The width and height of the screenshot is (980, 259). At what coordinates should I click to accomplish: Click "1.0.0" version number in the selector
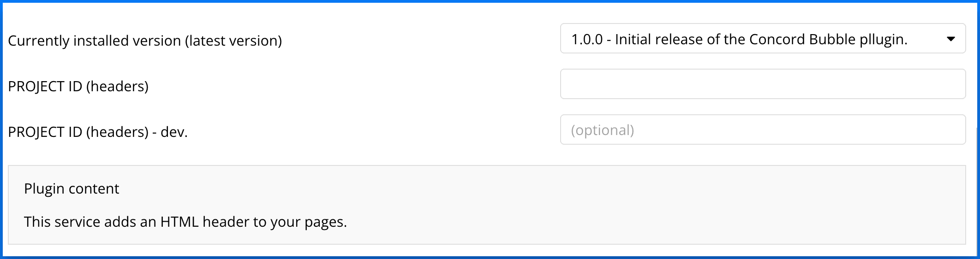click(587, 39)
